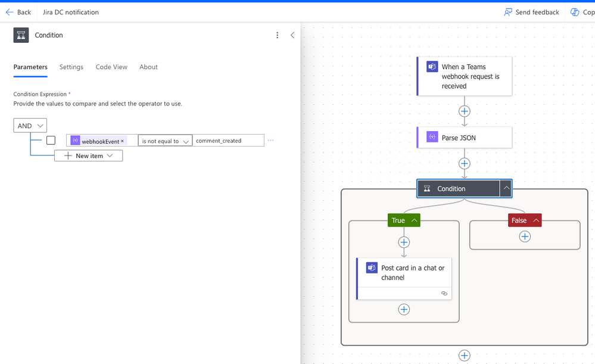This screenshot has height=364, width=595.
Task: Click the Condition icon on the canvas node
Action: (427, 189)
